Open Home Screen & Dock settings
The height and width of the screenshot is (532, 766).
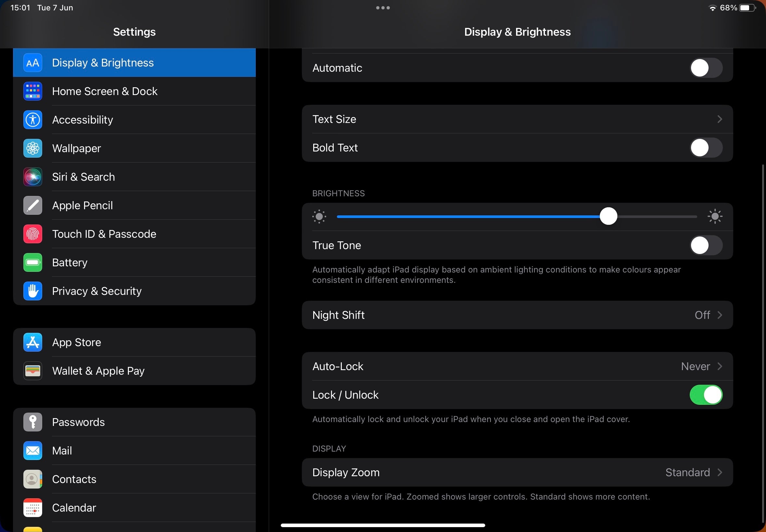coord(134,91)
